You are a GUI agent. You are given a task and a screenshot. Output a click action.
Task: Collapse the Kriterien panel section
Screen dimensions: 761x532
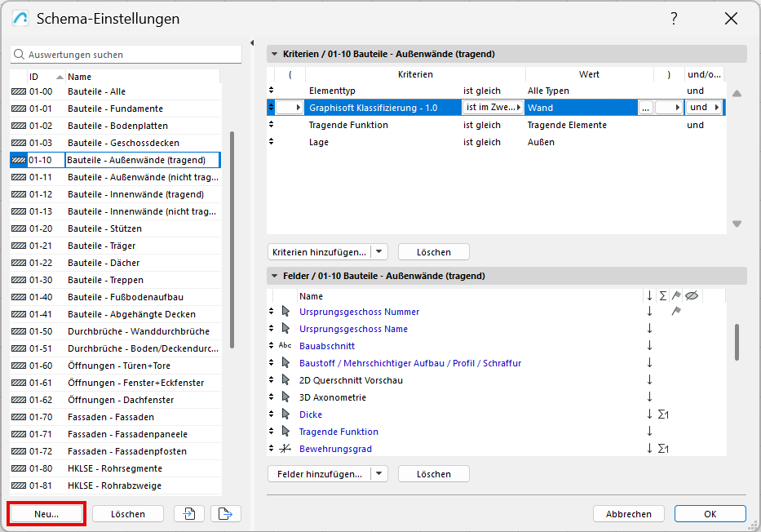tap(273, 55)
